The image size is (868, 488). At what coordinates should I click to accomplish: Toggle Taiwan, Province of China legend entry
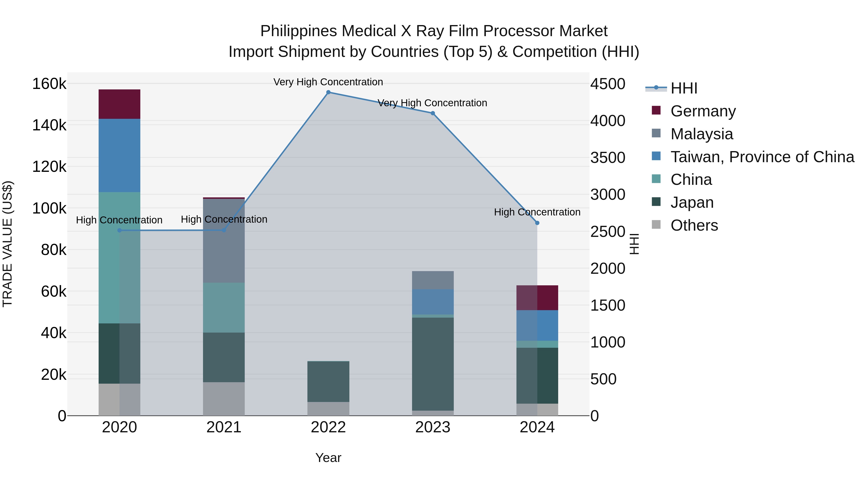click(x=753, y=157)
